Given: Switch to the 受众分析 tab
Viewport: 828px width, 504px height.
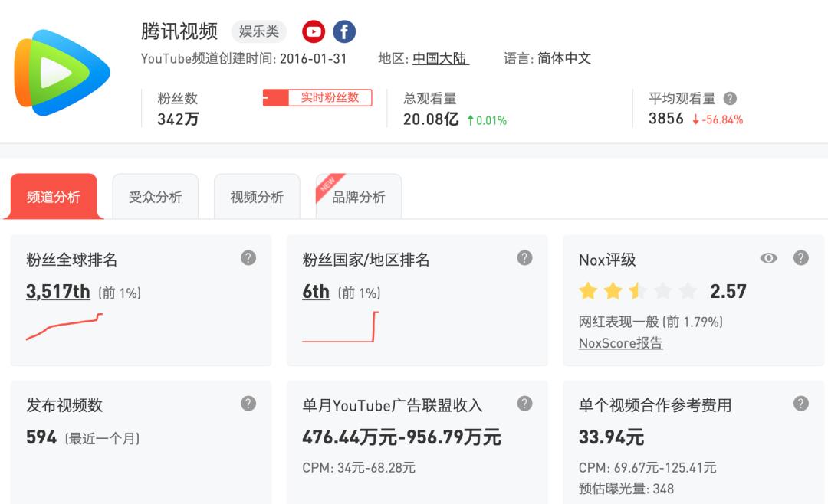Looking at the screenshot, I should click(x=155, y=196).
